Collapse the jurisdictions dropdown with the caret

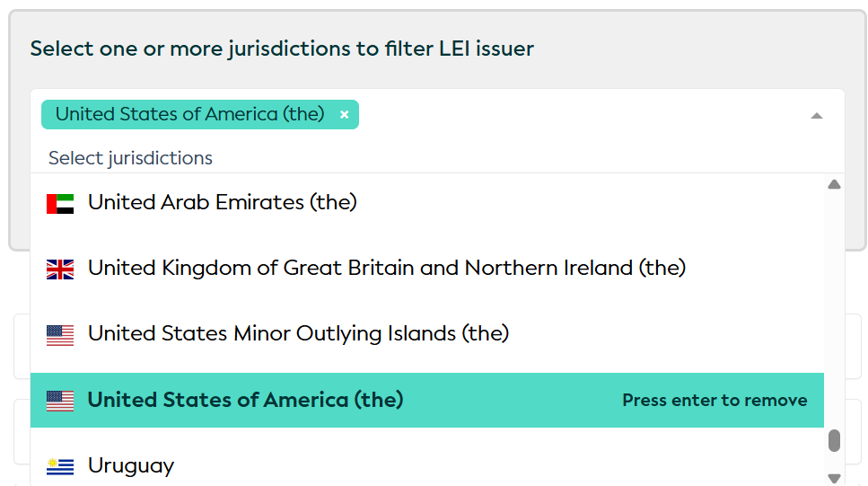[816, 115]
